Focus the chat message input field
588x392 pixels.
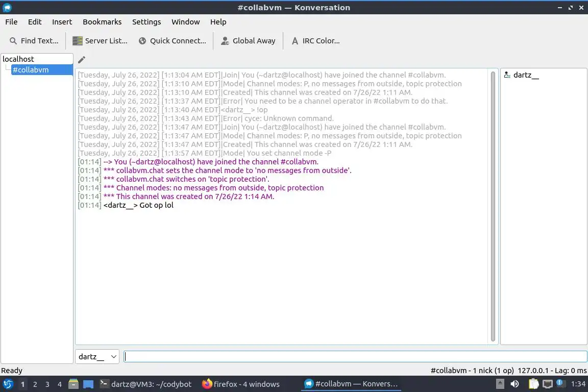(x=355, y=356)
